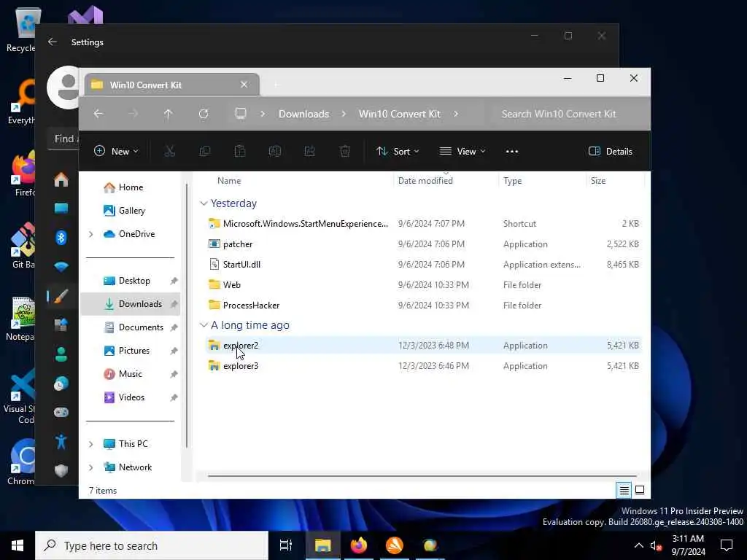Screen dimensions: 747x560
Task: Open the View dropdown menu
Action: tap(462, 152)
